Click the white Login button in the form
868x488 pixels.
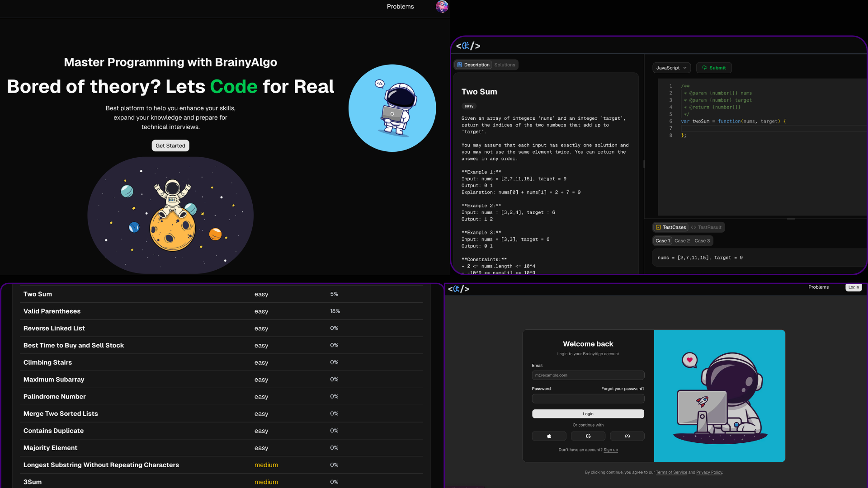coord(588,414)
